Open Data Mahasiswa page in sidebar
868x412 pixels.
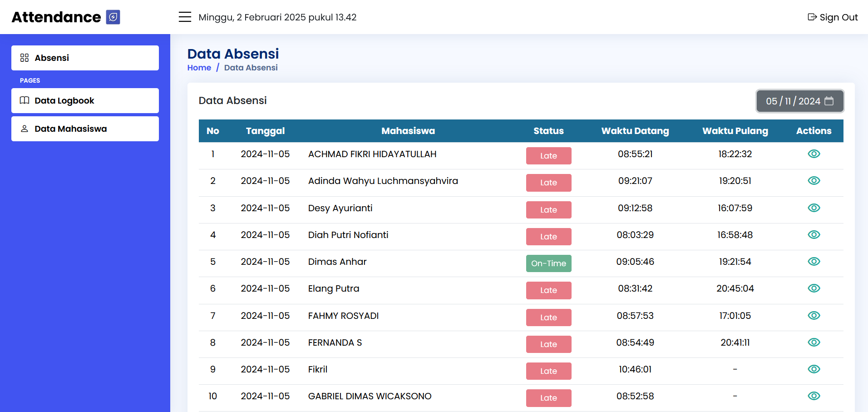[85, 129]
